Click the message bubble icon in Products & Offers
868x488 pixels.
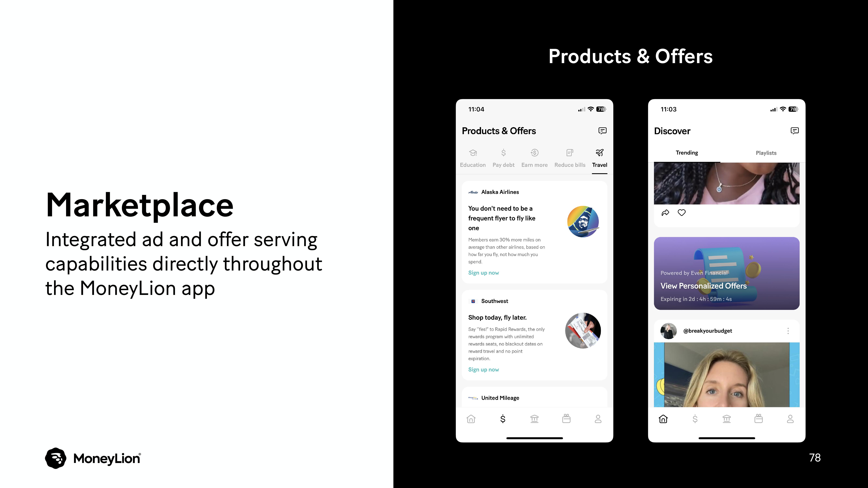602,130
